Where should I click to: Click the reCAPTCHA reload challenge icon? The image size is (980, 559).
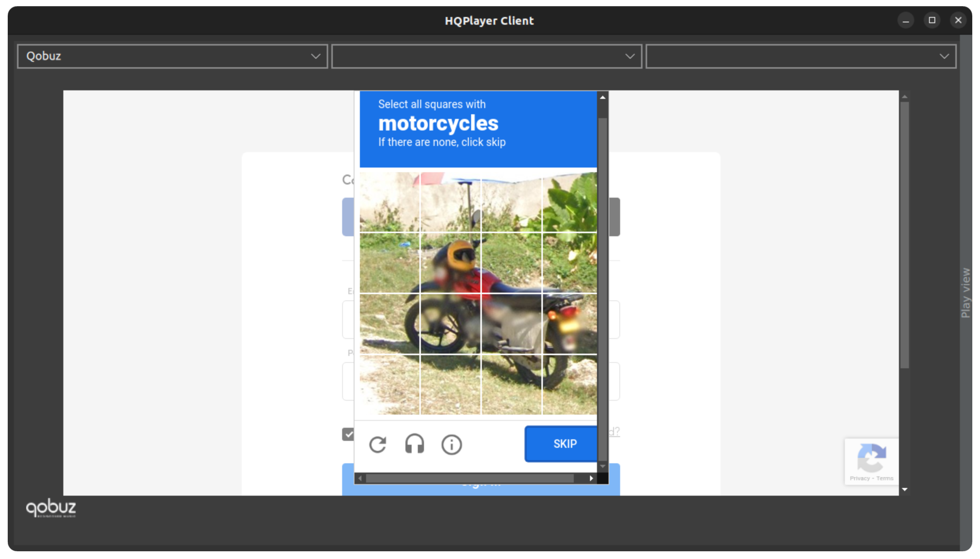pyautogui.click(x=377, y=444)
